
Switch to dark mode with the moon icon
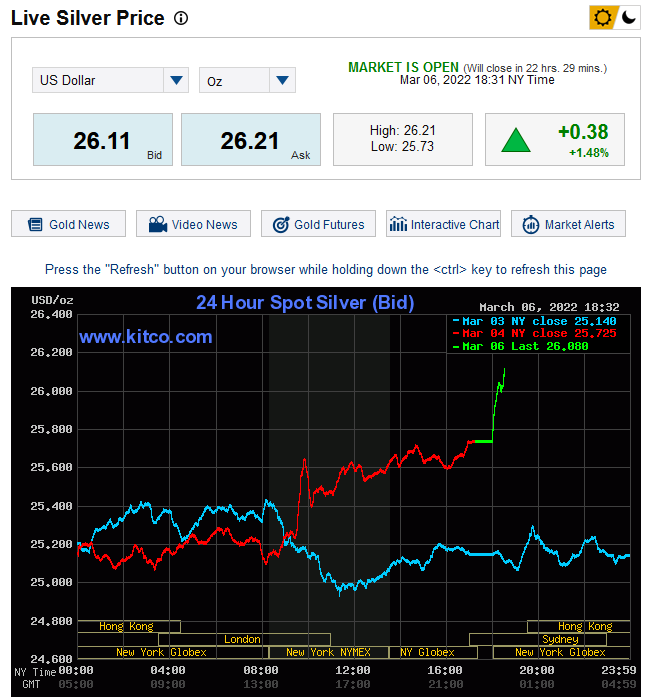click(x=628, y=18)
